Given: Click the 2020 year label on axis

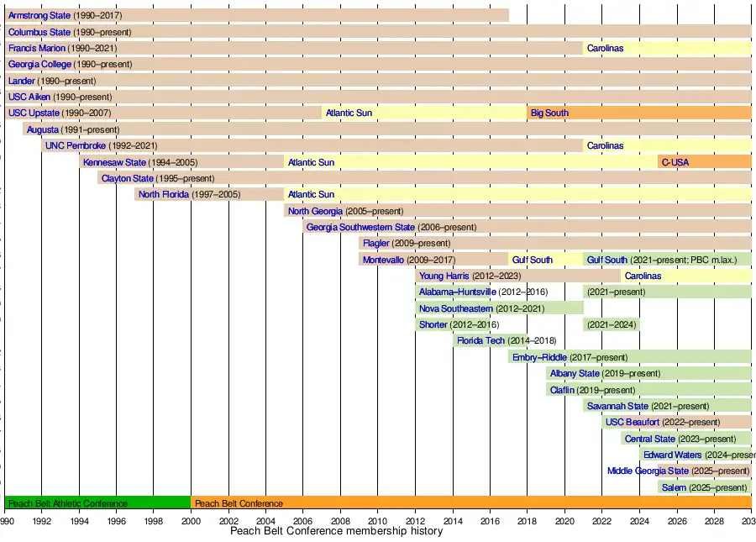Looking at the screenshot, I should (564, 521).
